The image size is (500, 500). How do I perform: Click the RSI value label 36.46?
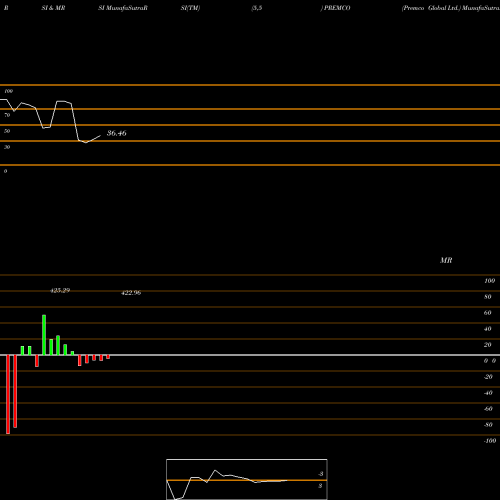116,133
